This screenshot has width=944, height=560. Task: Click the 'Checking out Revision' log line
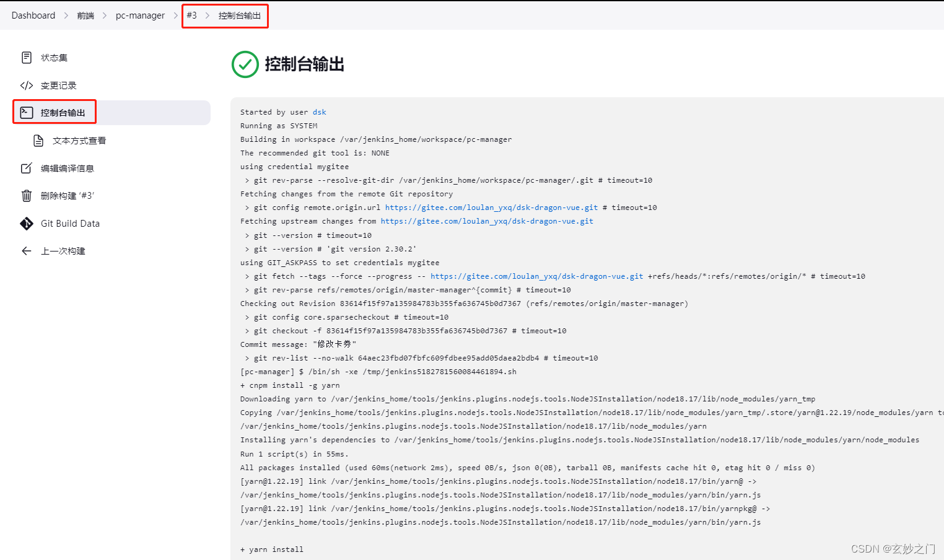tap(465, 304)
